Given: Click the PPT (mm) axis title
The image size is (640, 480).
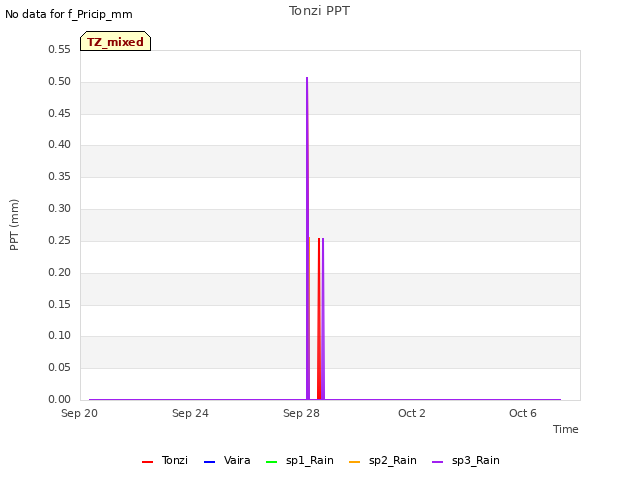Looking at the screenshot, I should click(x=14, y=224).
